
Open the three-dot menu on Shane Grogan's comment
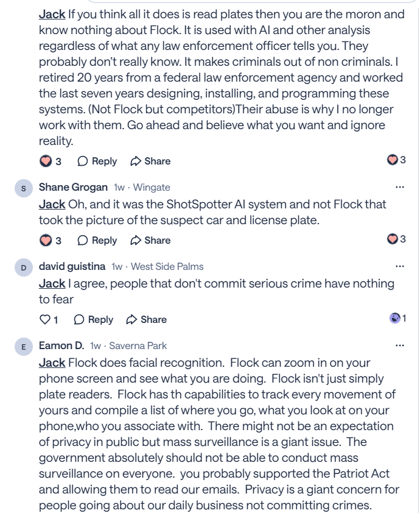coord(399,187)
